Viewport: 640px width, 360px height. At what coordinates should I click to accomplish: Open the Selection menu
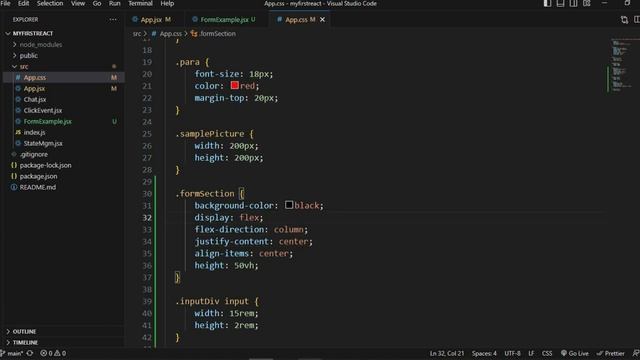[x=50, y=3]
